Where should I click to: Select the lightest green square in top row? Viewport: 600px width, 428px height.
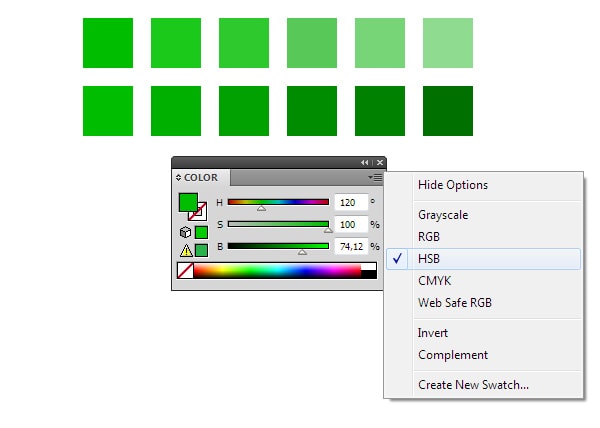coord(448,43)
